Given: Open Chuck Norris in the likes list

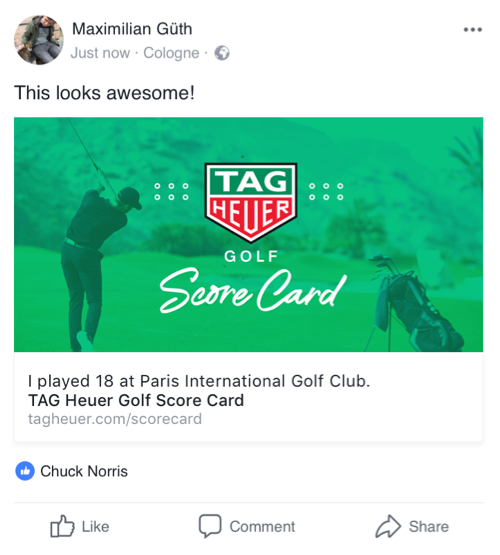Looking at the screenshot, I should click(84, 471).
